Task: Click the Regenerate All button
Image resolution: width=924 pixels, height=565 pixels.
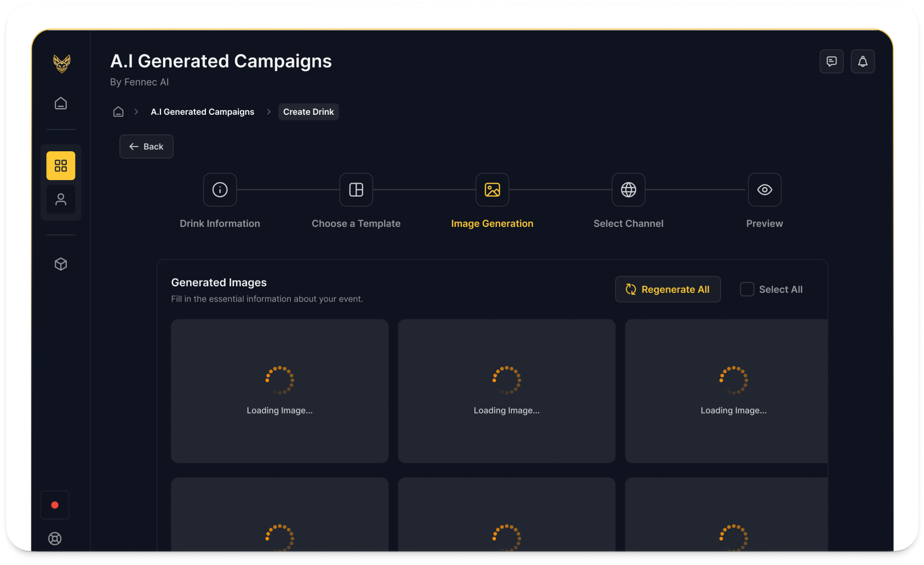Action: coord(668,289)
